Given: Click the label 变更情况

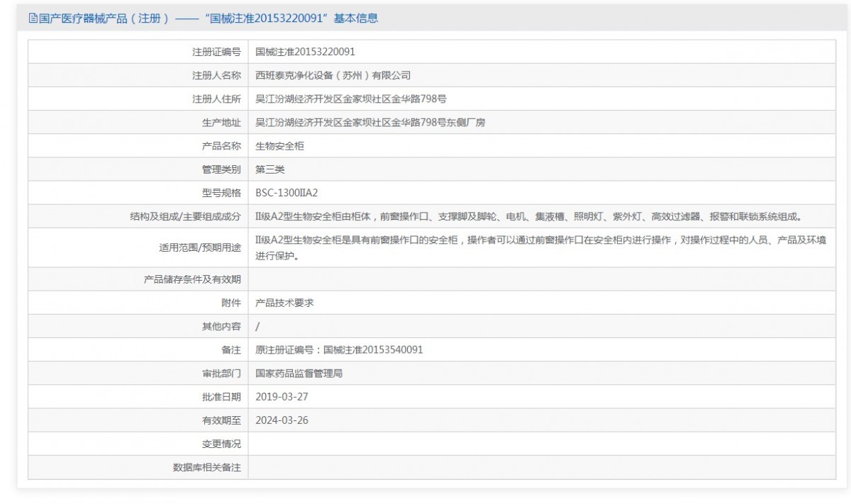Looking at the screenshot, I should pyautogui.click(x=221, y=444).
